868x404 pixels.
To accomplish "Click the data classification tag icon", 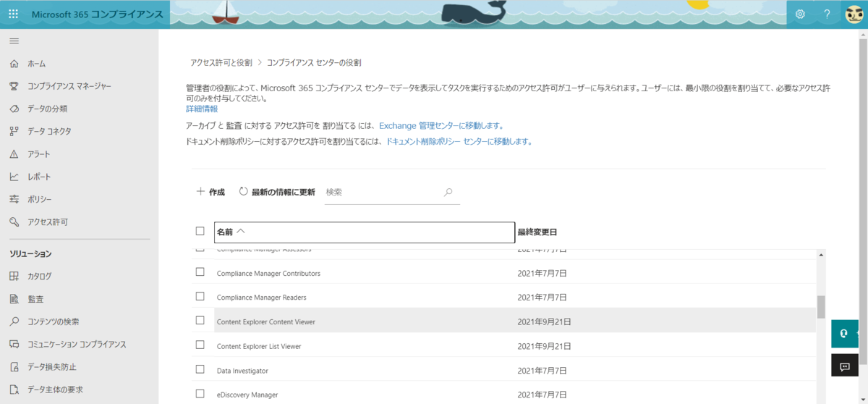I will [x=14, y=109].
